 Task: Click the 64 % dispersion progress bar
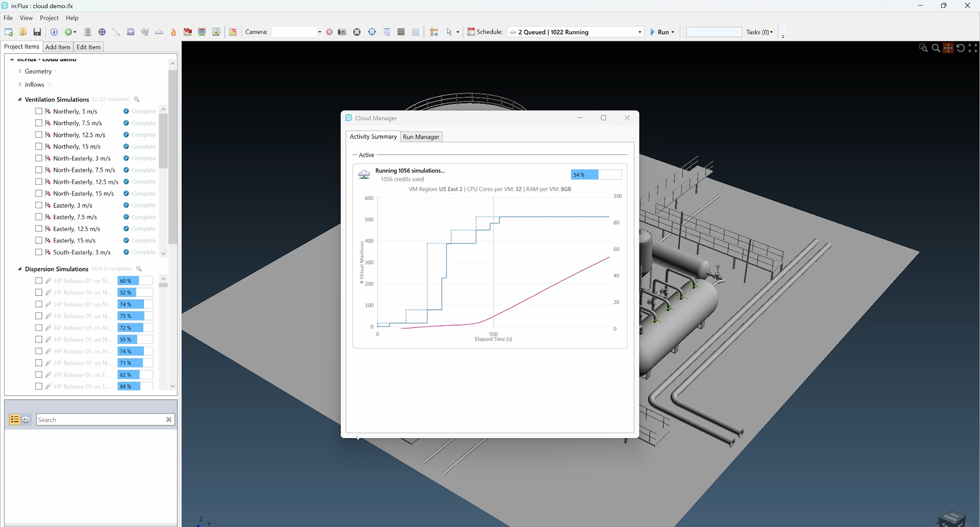click(x=135, y=387)
